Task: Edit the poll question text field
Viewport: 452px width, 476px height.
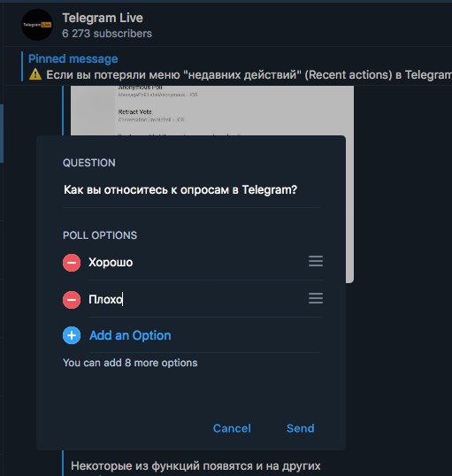Action: coord(191,190)
